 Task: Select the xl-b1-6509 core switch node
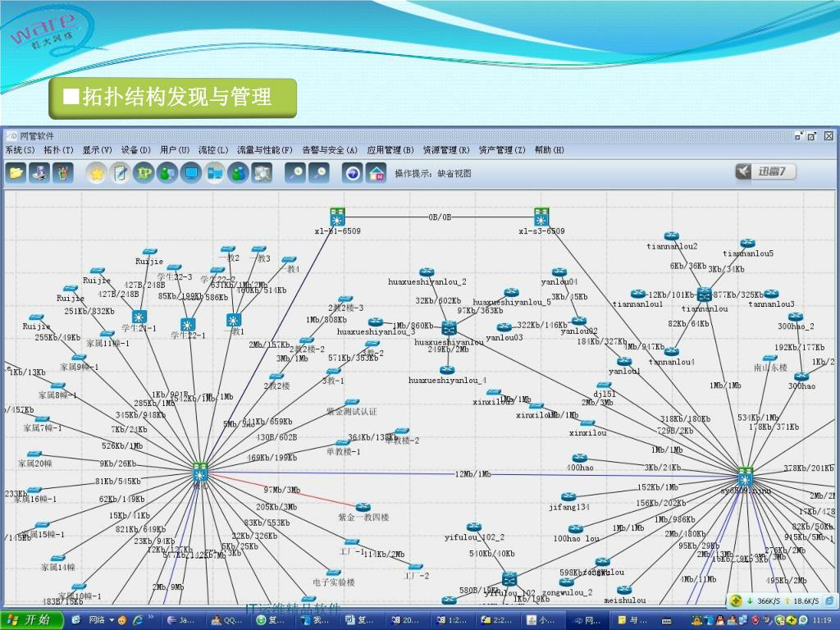pos(337,217)
